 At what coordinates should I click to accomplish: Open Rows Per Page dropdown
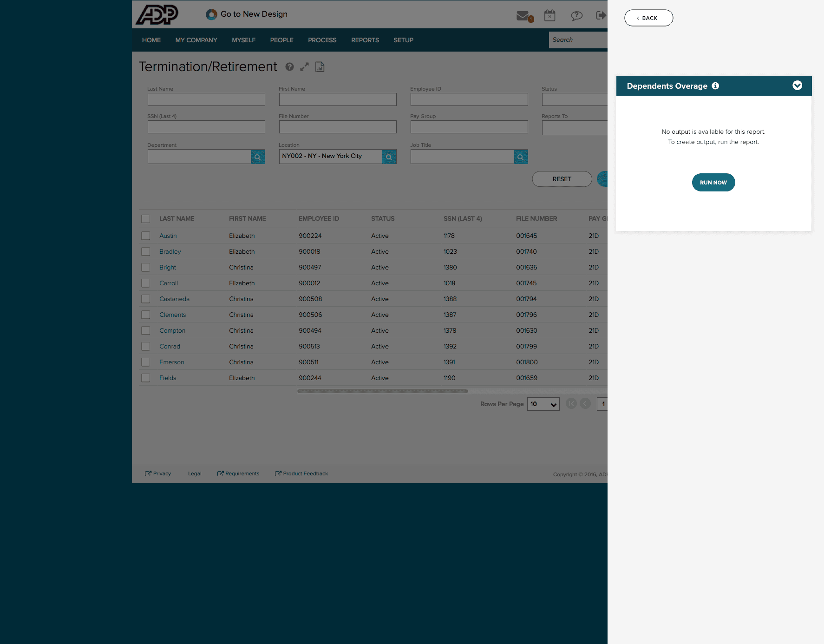click(x=543, y=404)
